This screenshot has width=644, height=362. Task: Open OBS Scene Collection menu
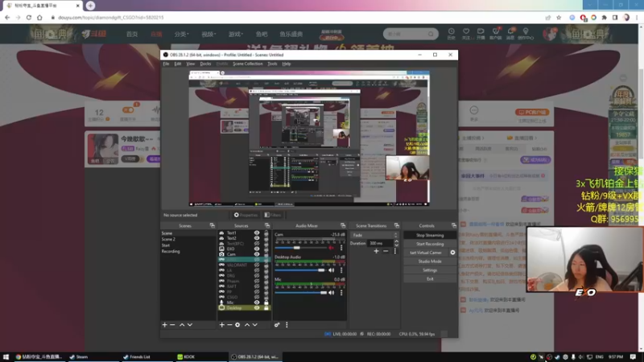coord(248,64)
